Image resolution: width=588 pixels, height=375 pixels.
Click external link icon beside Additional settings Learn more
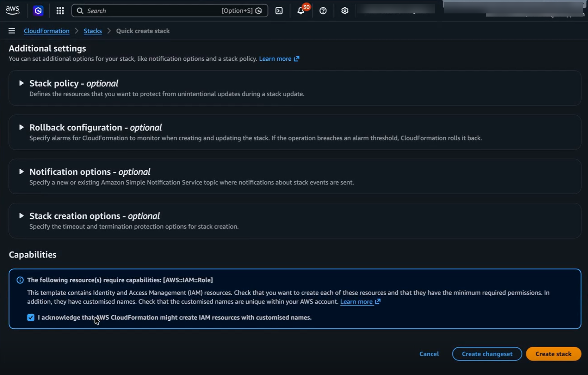(x=297, y=59)
